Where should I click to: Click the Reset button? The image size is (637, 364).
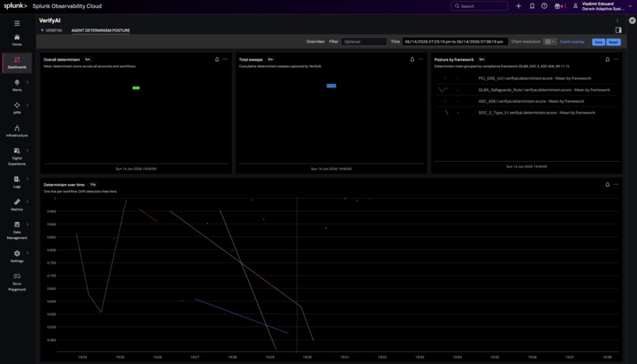[613, 42]
